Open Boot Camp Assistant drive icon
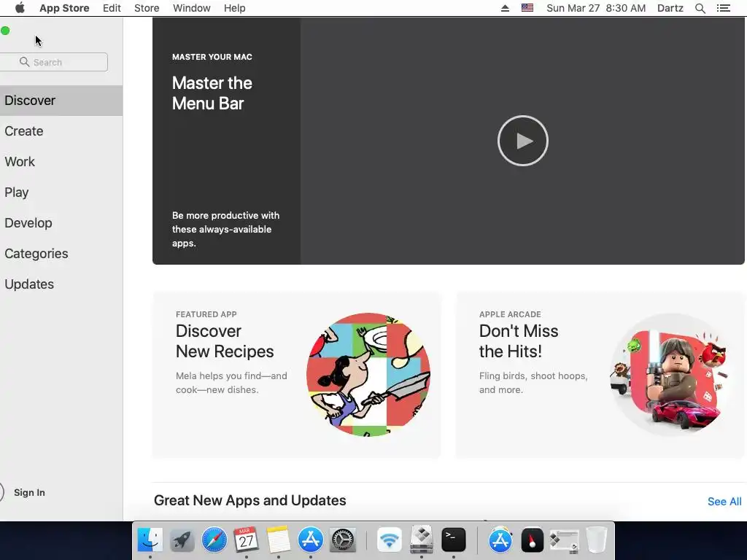Viewport: 747px width, 560px height. [422, 540]
